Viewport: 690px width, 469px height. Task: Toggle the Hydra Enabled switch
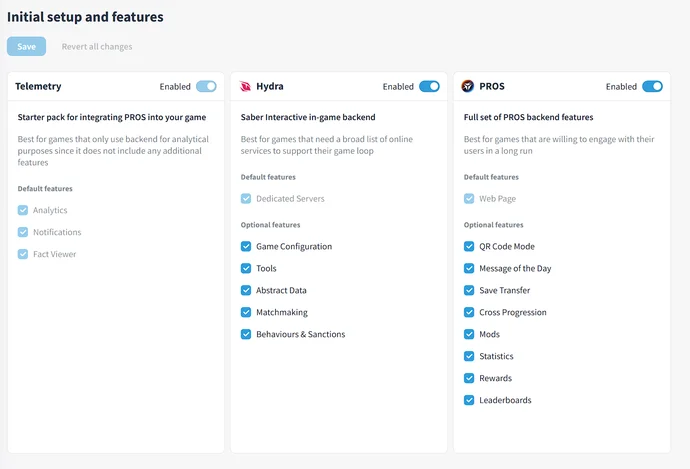pyautogui.click(x=429, y=86)
